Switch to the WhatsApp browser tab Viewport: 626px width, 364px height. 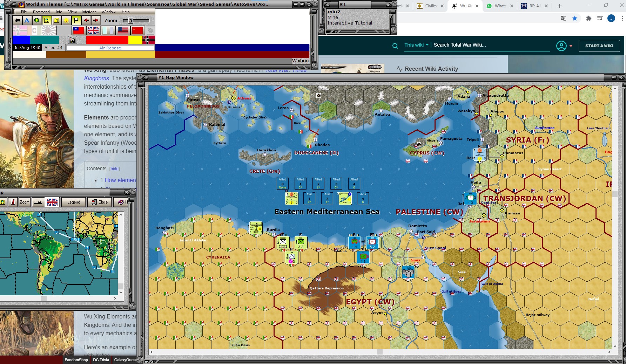click(500, 6)
